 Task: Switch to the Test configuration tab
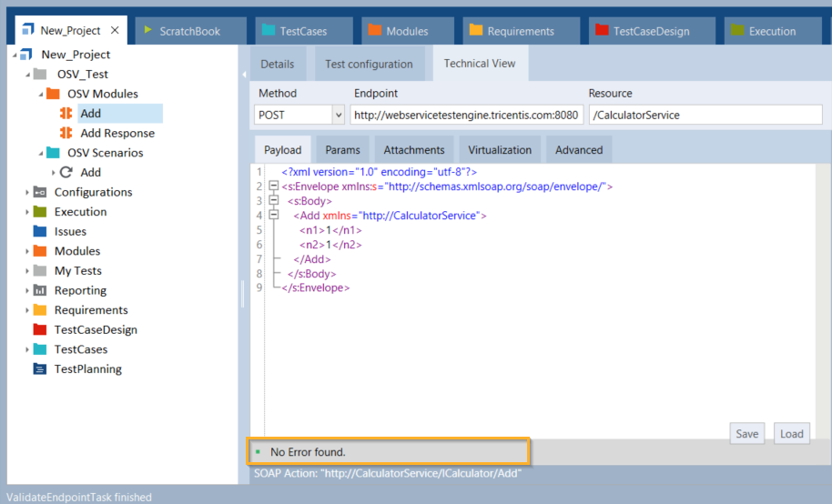(369, 64)
